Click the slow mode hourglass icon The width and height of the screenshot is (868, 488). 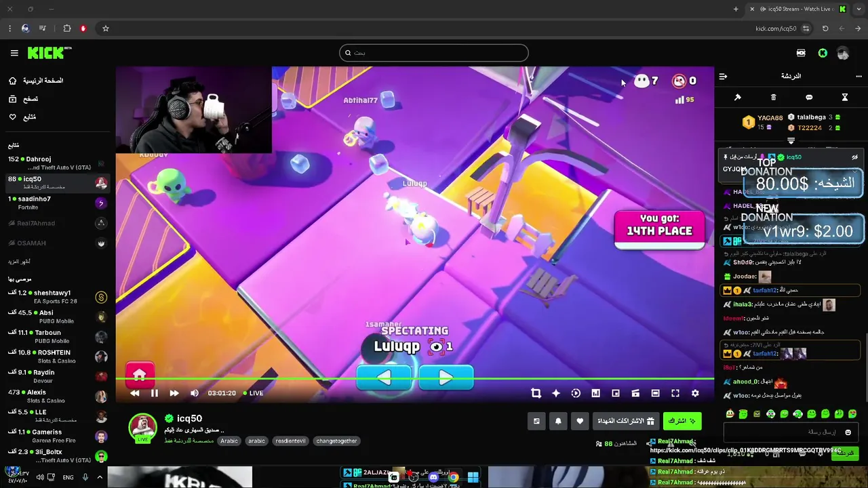[845, 98]
